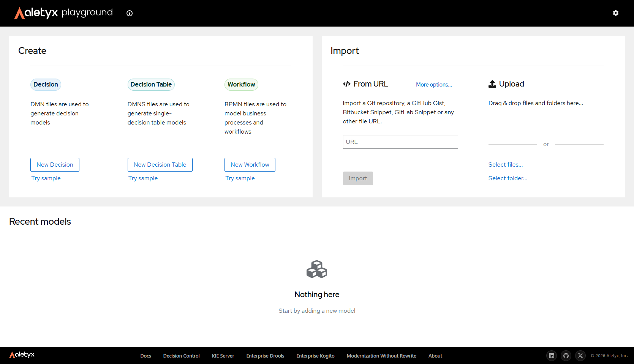Screen dimensions: 634x364
Task: Focus the URL input field
Action: pyautogui.click(x=400, y=142)
